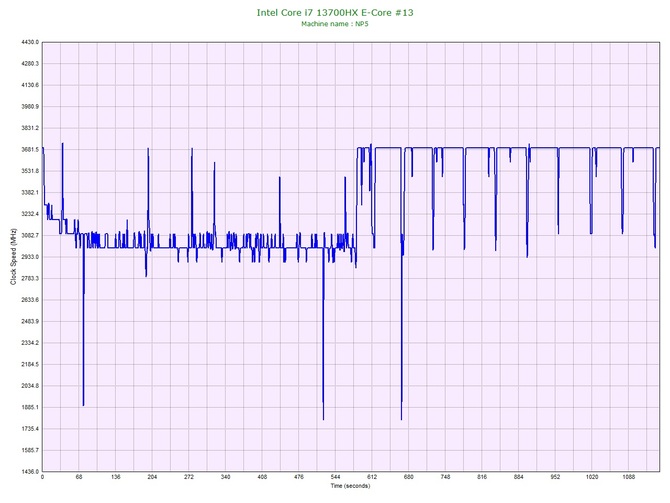Click the 3531.8 y-axis value
670x503 pixels.
click(30, 171)
